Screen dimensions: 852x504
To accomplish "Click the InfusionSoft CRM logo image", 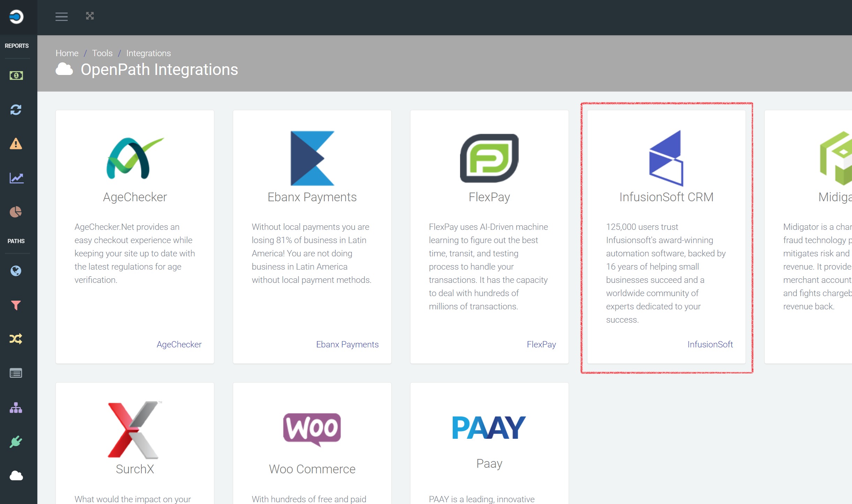I will pos(666,158).
